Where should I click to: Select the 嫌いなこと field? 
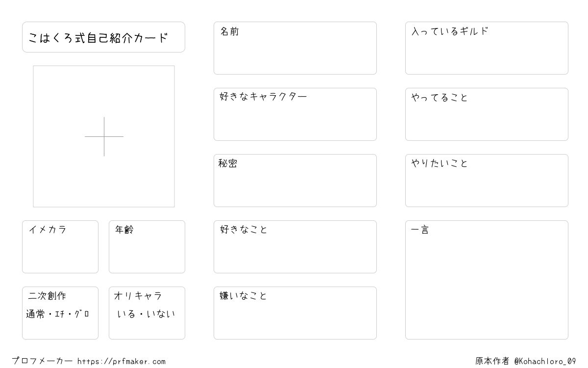tap(295, 313)
